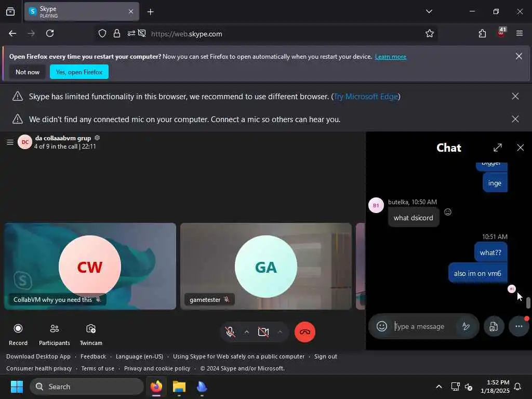The height and width of the screenshot is (399, 532).
Task: Open the Firefox application menu
Action: (x=520, y=33)
